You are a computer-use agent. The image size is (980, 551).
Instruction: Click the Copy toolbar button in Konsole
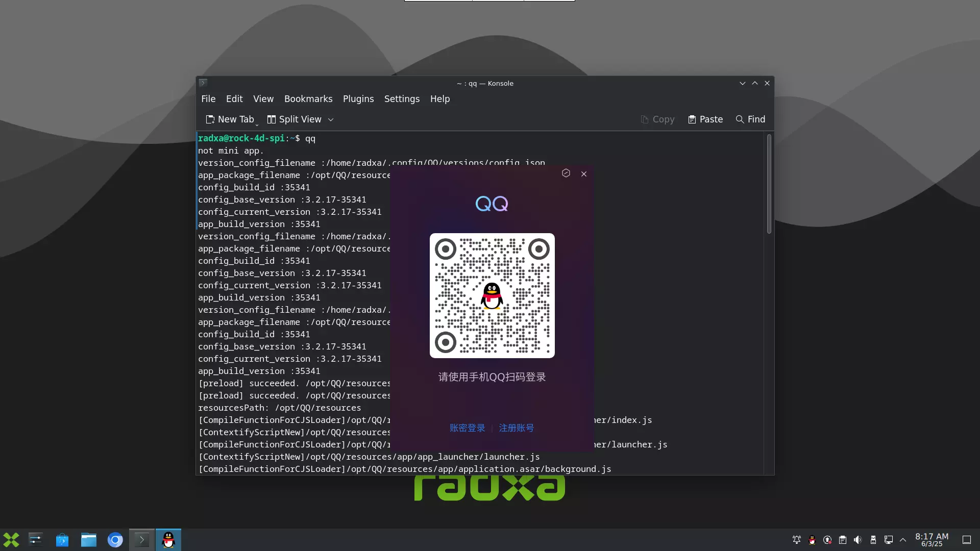point(657,119)
